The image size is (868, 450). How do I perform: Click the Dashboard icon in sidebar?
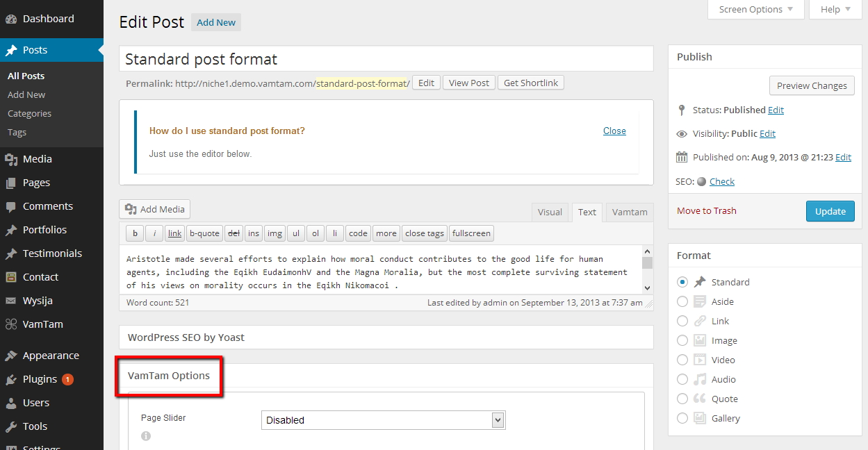tap(11, 19)
